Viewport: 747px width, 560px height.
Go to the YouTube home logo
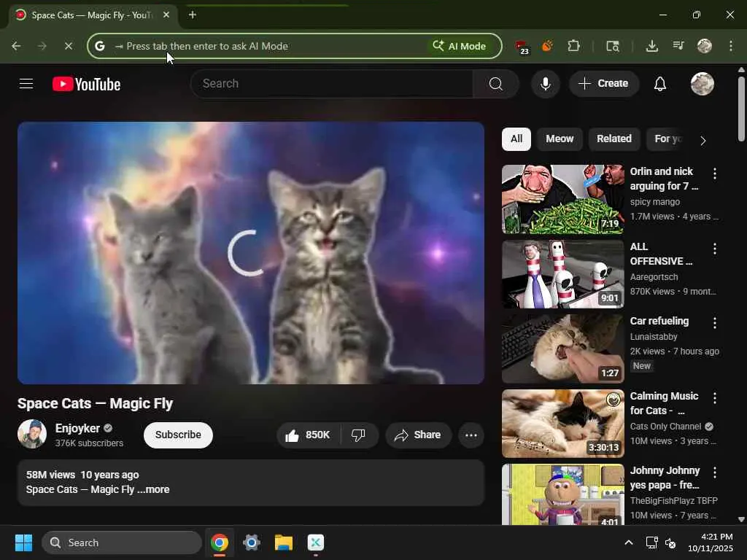86,84
